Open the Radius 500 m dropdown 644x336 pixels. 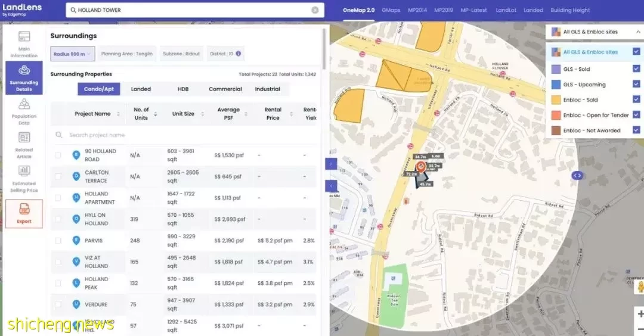[73, 54]
